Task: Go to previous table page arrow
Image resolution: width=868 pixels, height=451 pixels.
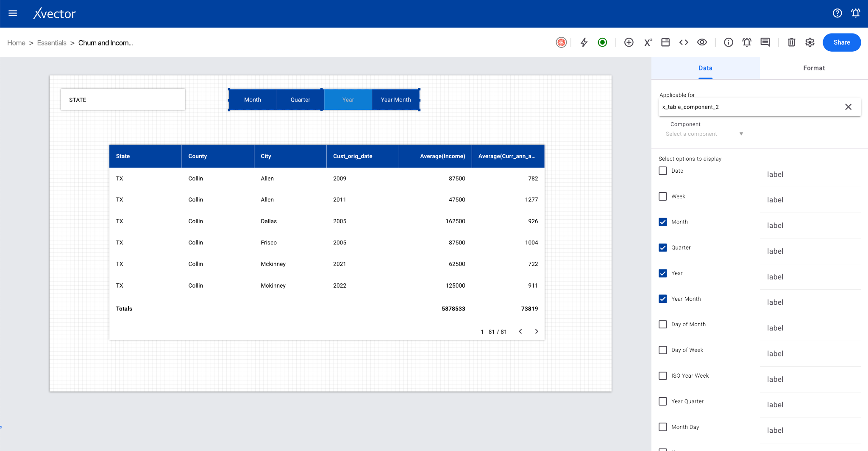Action: coord(520,331)
